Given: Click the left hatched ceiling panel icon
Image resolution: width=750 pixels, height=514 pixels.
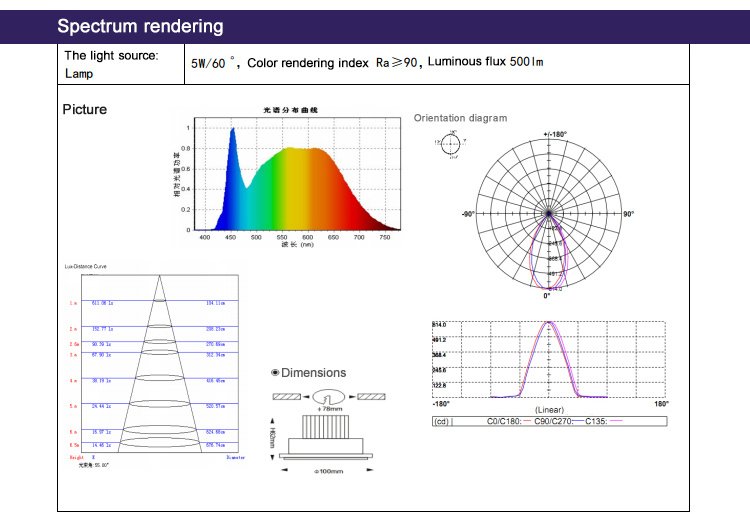Looking at the screenshot, I should tap(287, 396).
